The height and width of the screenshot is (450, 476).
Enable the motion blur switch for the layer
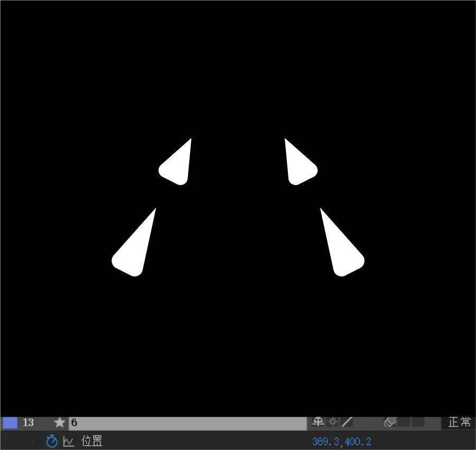(389, 422)
